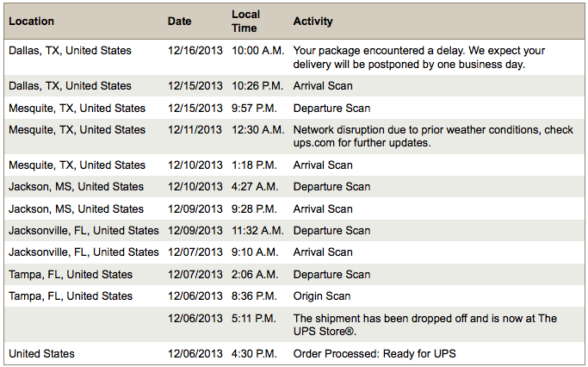Click the 5:11 P.M. drop-off time

pyautogui.click(x=253, y=318)
